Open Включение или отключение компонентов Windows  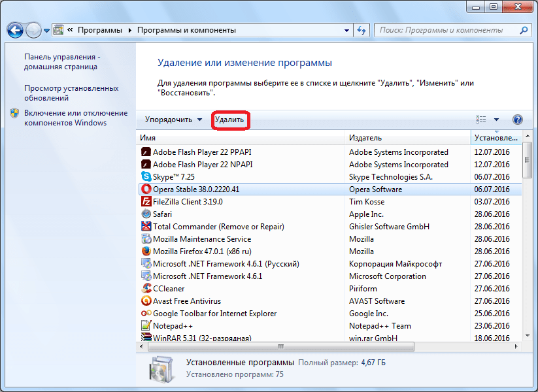75,118
